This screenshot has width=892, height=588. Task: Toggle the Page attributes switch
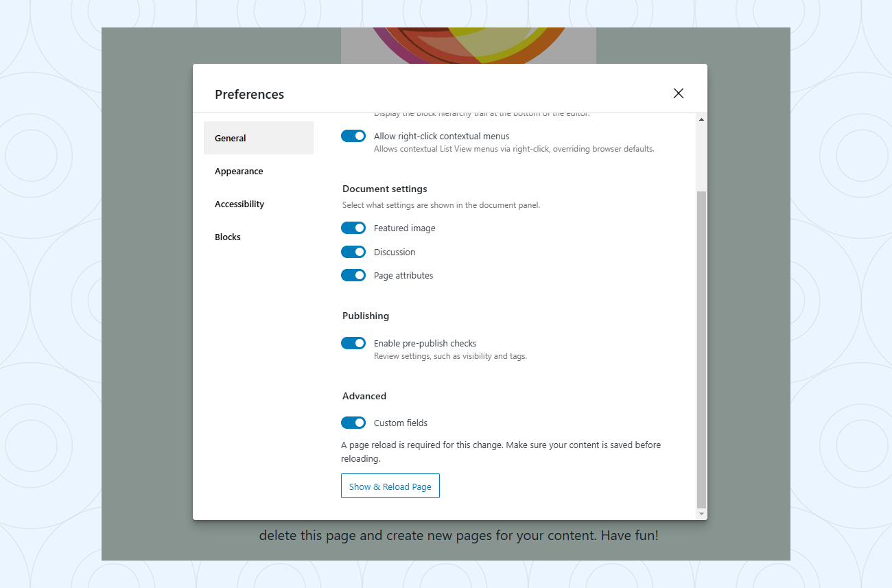[353, 275]
